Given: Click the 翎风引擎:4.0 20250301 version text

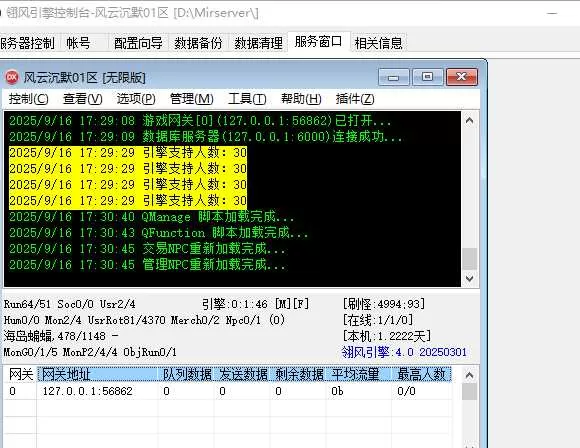Looking at the screenshot, I should [x=404, y=352].
